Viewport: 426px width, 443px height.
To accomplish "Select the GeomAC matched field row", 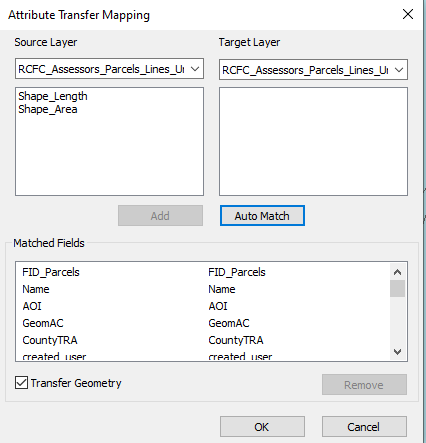I will [203, 323].
